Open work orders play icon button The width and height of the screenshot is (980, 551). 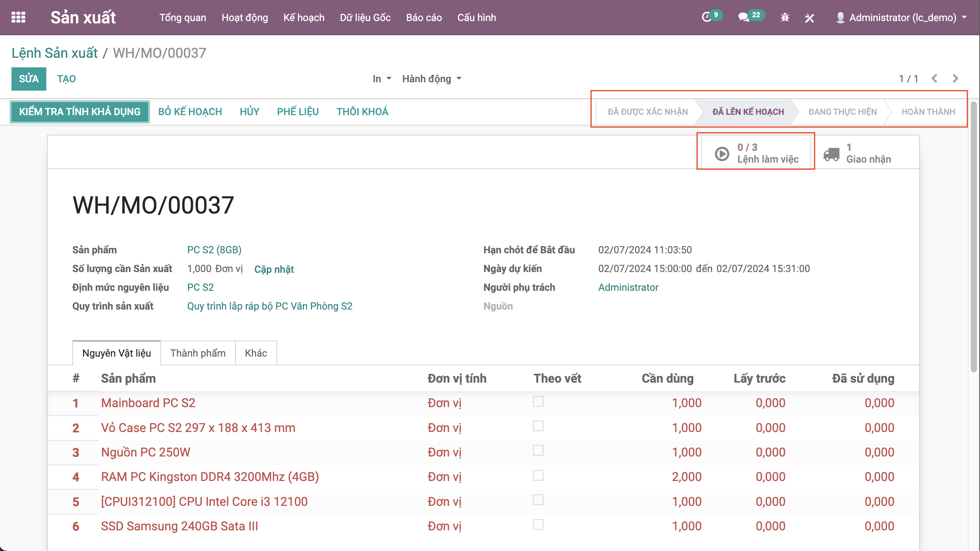722,153
